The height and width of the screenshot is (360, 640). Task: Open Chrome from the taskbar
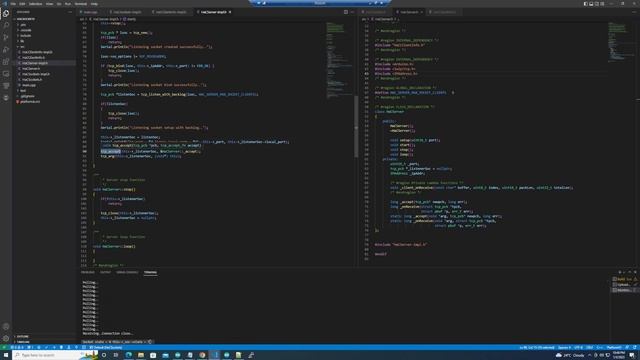(x=202, y=355)
